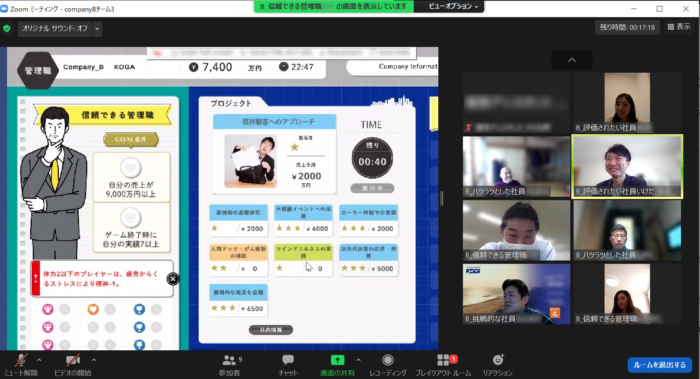This screenshot has width=700, height=379.
Task: Toggle the first checkbox in notepad margin
Action: (x=23, y=101)
